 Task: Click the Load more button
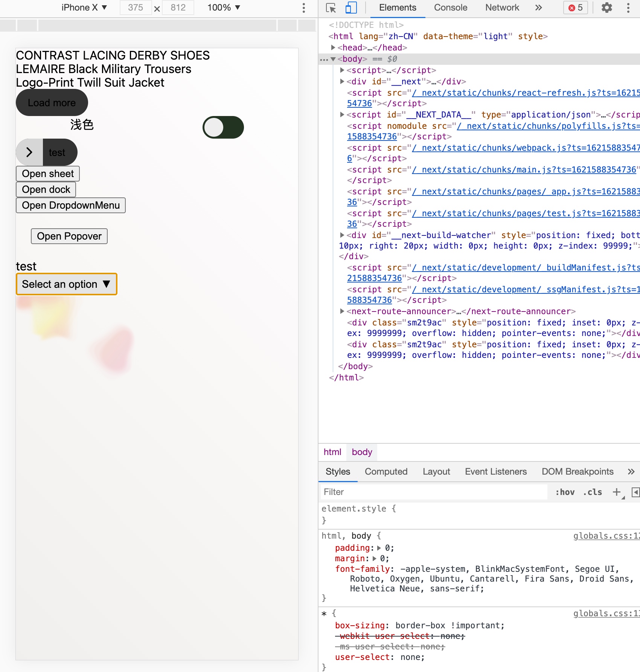tap(52, 102)
